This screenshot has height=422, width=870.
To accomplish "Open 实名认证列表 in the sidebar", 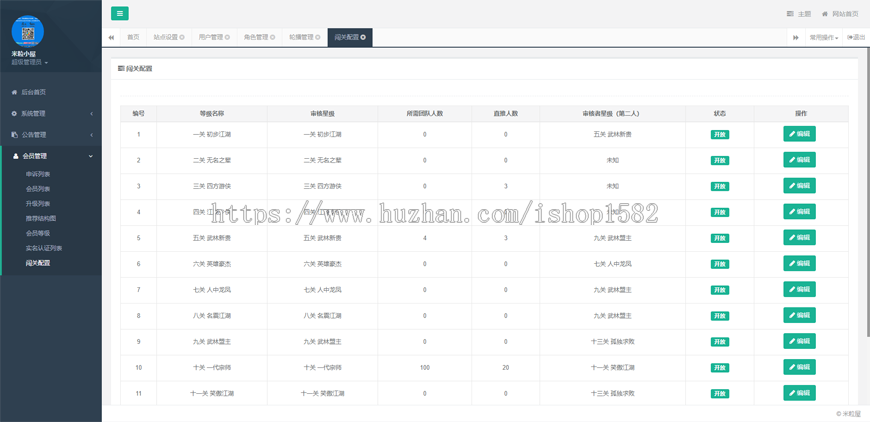I will pos(44,248).
